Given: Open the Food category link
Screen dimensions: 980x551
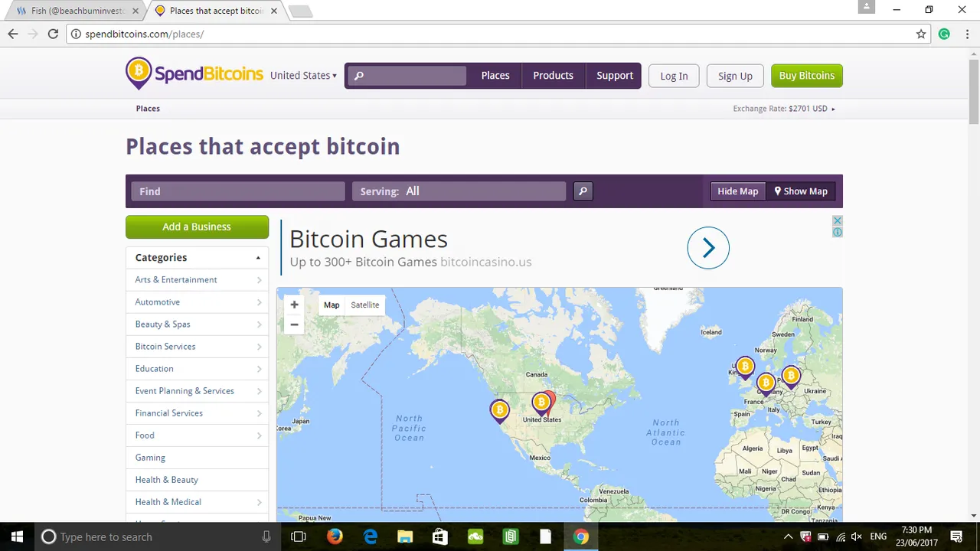Looking at the screenshot, I should point(145,435).
